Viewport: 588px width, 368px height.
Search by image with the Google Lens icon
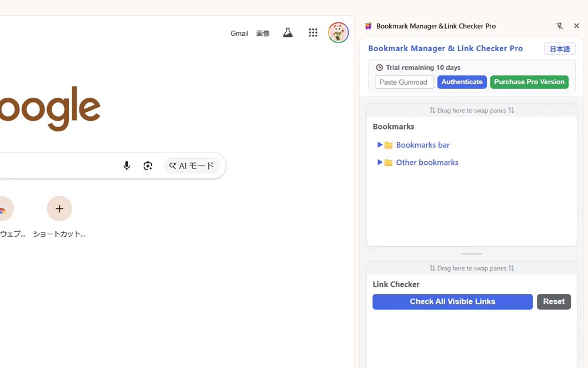(148, 165)
